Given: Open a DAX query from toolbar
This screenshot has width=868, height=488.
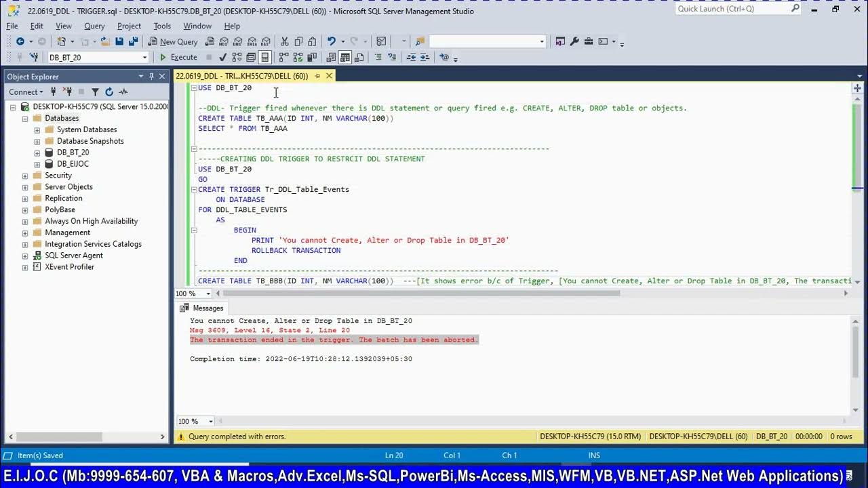Looking at the screenshot, I should click(x=266, y=41).
